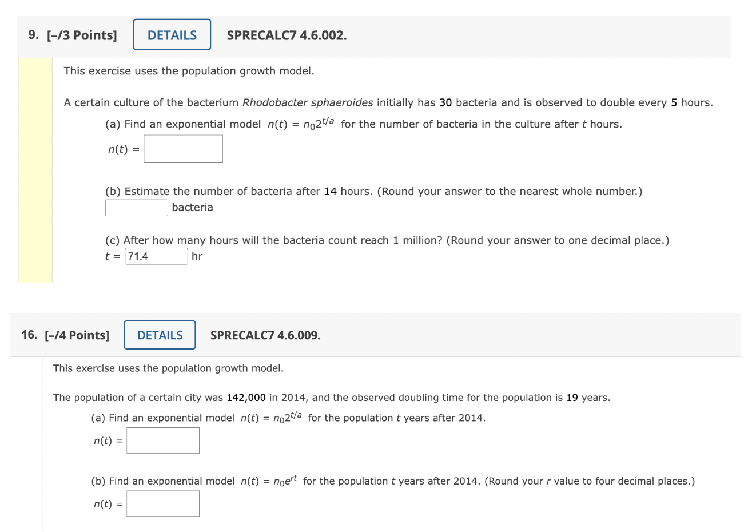Open DETAILS for question 16
The height and width of the screenshot is (532, 756).
click(160, 335)
